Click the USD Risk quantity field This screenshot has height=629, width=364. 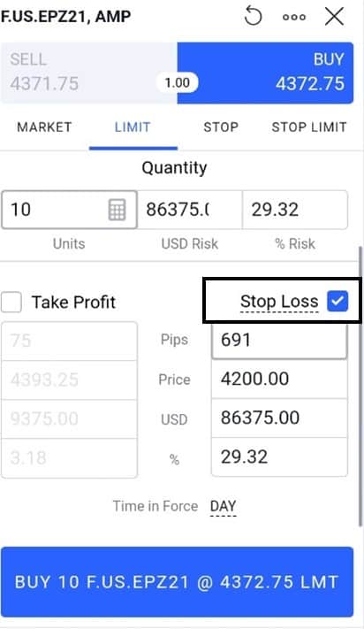point(190,210)
